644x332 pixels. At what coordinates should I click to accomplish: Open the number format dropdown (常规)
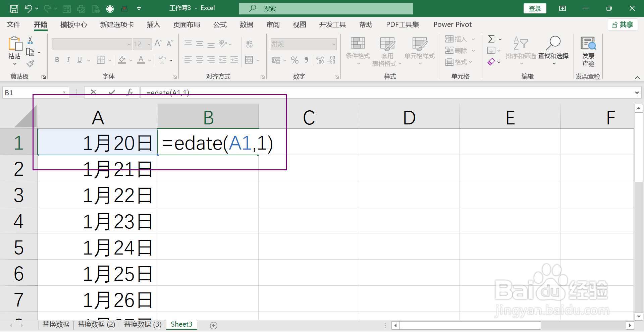point(334,44)
